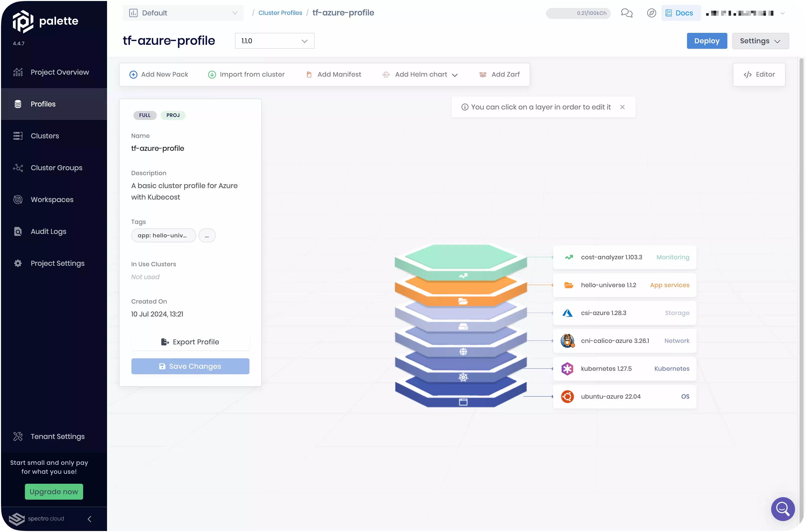The image size is (806, 532).
Task: Click the Audit Logs magnifier icon
Action: pyautogui.click(x=18, y=232)
